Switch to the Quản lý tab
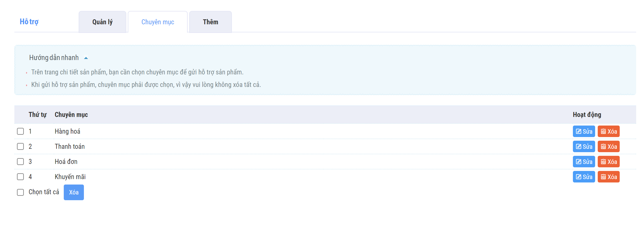Viewport: 644px width, 249px height. pos(102,22)
